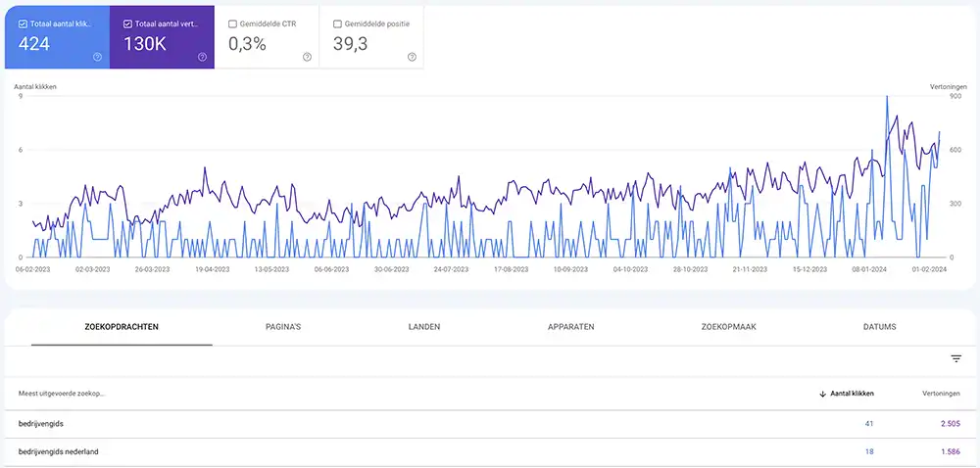
Task: Uncheck Totaal aantal vertoningen checkbox
Action: pos(127,24)
